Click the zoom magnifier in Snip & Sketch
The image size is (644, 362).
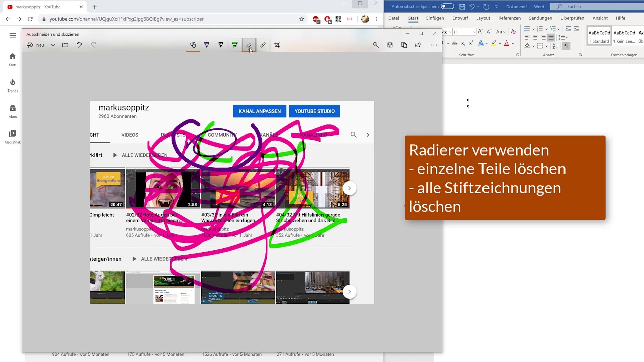(376, 45)
